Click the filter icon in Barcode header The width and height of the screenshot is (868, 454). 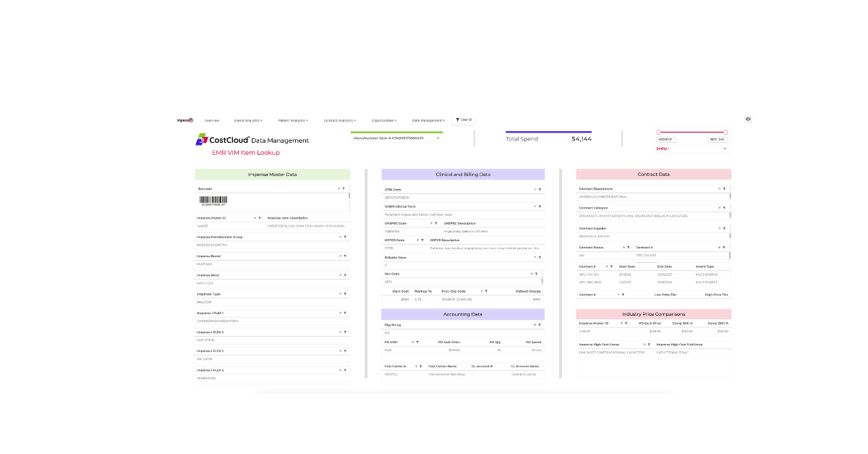(344, 189)
